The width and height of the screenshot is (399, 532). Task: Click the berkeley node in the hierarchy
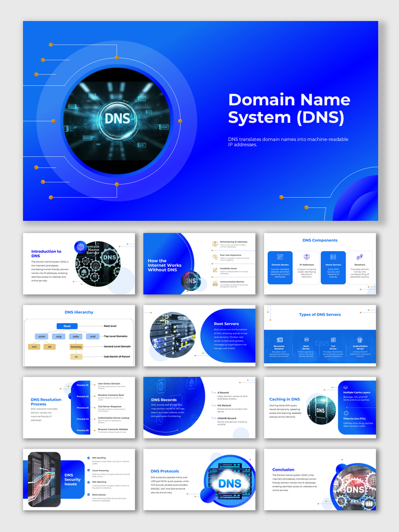(76, 347)
